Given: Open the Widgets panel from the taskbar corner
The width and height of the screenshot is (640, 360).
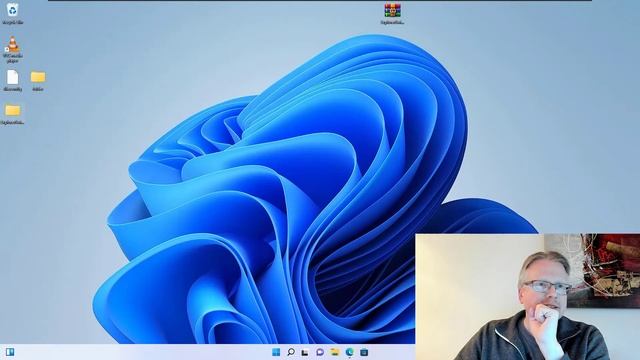Looking at the screenshot, I should point(10,352).
